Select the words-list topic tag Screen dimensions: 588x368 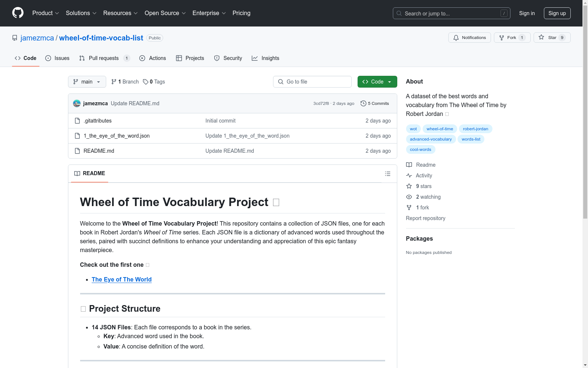tap(471, 139)
